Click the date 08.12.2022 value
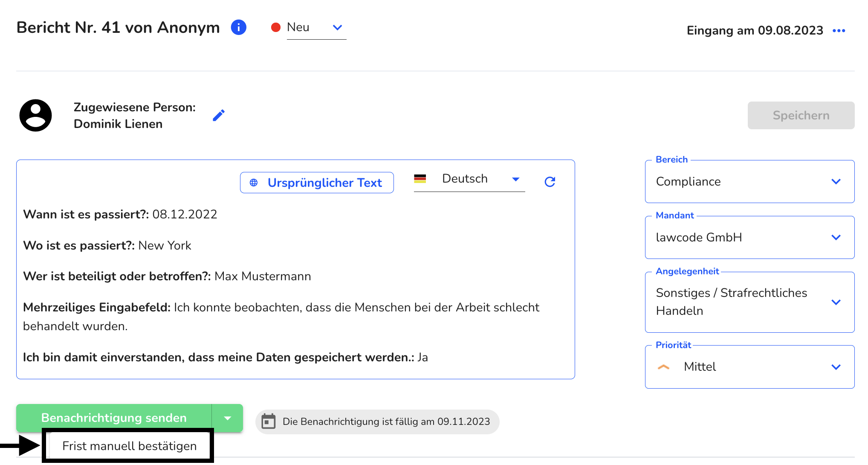Screen dimensions: 868x465 tap(185, 214)
